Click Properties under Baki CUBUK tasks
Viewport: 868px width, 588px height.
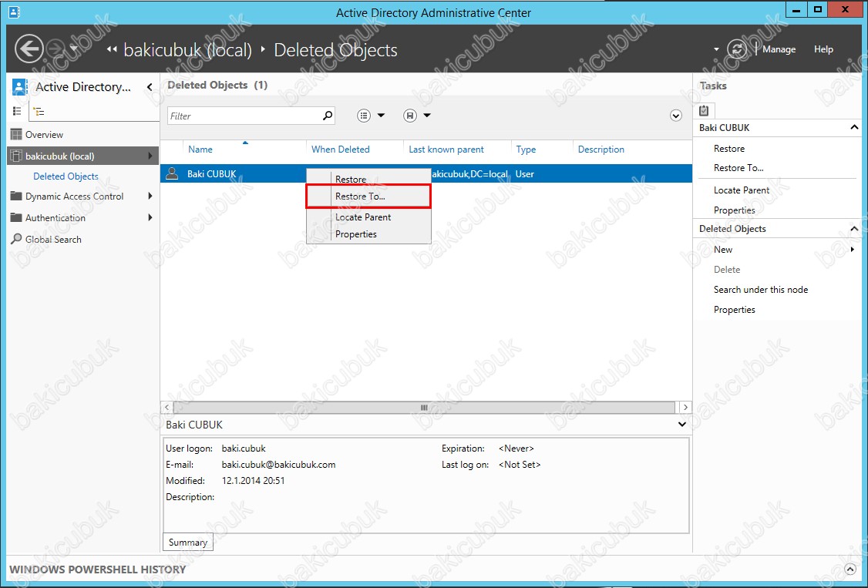734,210
